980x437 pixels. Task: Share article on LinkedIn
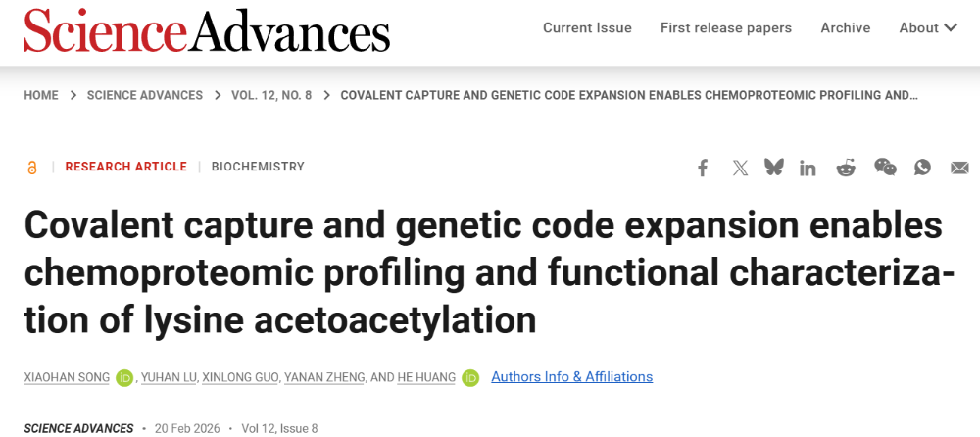808,168
